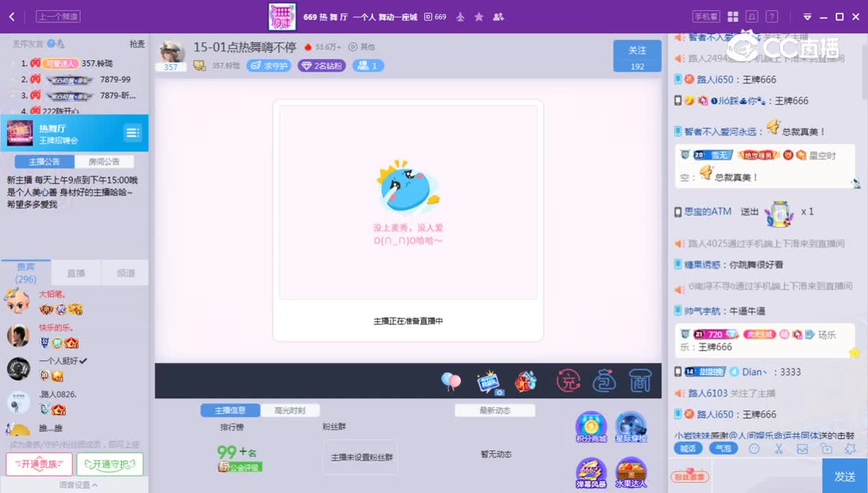The image size is (868, 493).
Task: Switch to 高光时刻 tab
Action: 290,410
